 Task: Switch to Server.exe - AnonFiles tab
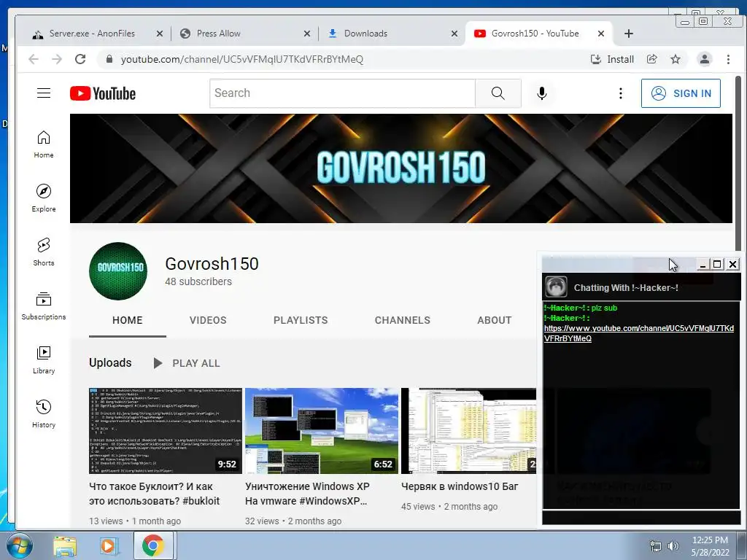(x=90, y=34)
